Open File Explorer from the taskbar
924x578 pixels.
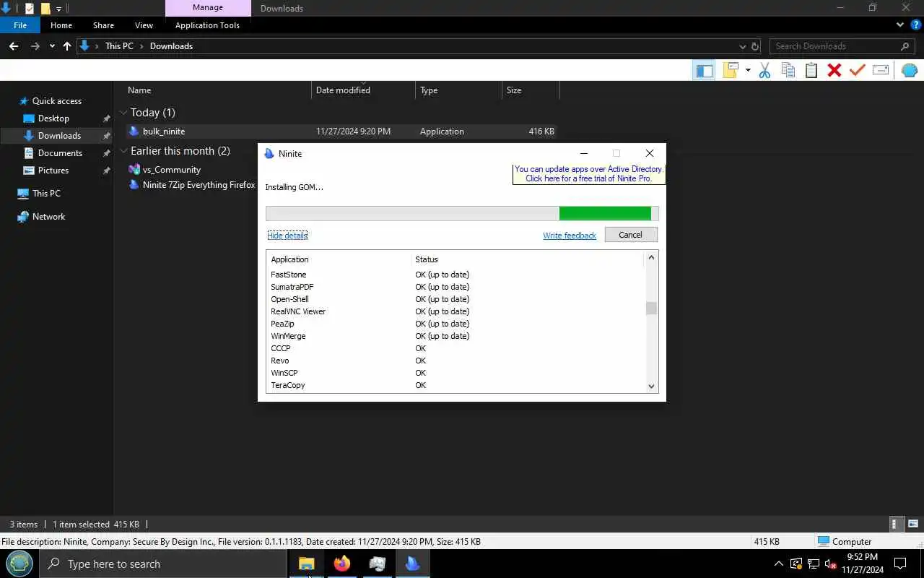(x=306, y=564)
